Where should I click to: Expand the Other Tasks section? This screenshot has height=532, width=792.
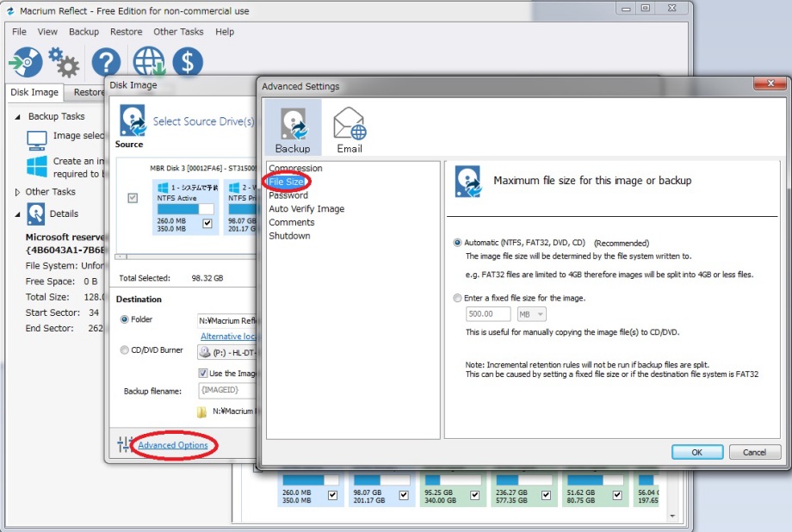click(17, 192)
